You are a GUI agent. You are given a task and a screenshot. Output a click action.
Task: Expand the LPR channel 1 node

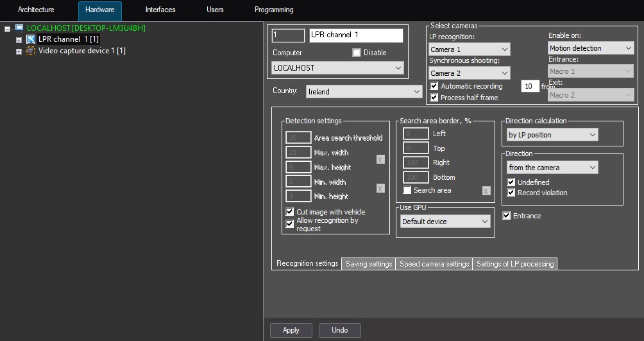pyautogui.click(x=19, y=40)
